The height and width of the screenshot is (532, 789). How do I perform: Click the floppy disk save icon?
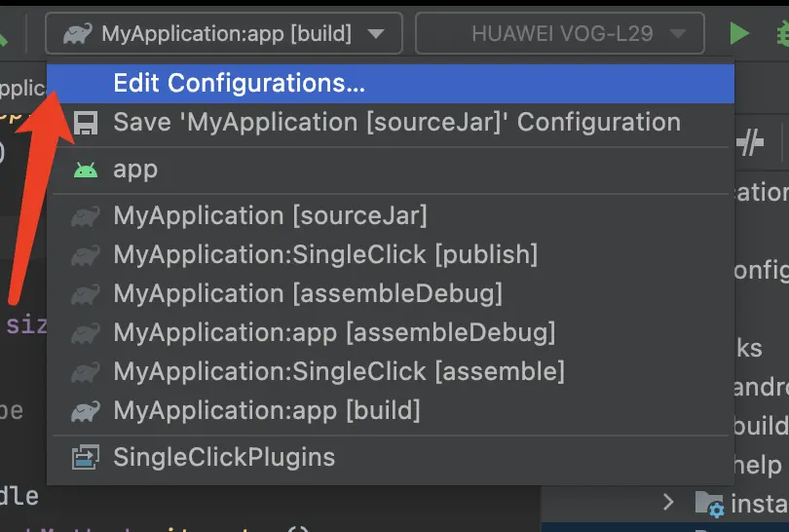pyautogui.click(x=86, y=123)
